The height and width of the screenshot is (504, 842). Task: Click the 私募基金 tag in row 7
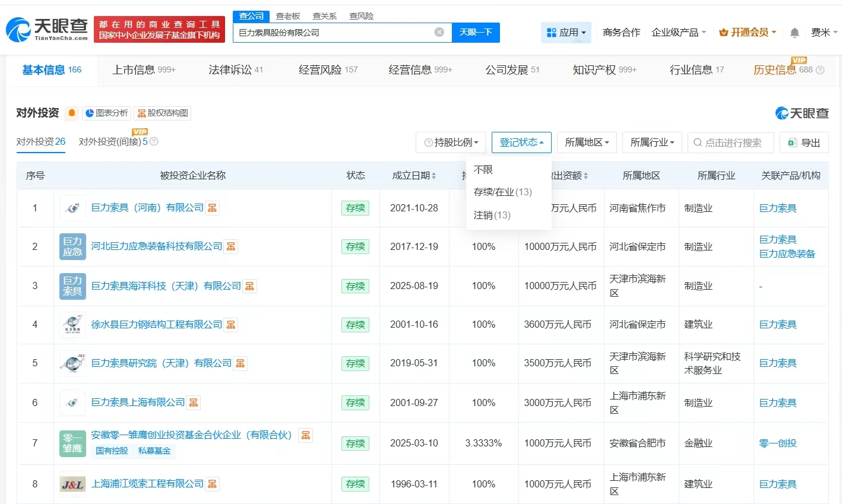pos(154,451)
